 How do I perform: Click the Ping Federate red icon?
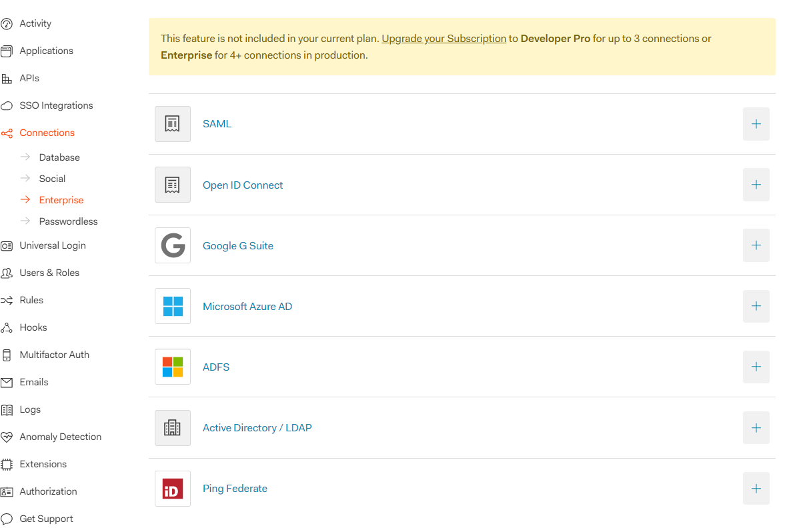pyautogui.click(x=173, y=489)
